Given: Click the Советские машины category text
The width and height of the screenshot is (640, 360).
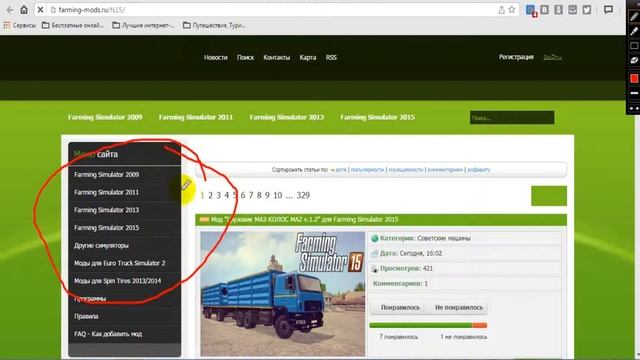Looking at the screenshot, I should (x=444, y=238).
